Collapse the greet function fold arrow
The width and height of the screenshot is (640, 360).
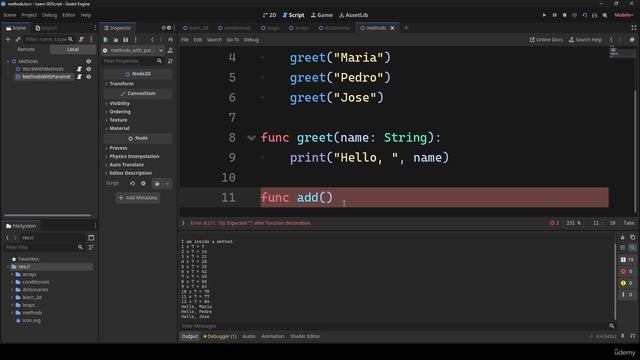[x=251, y=138]
